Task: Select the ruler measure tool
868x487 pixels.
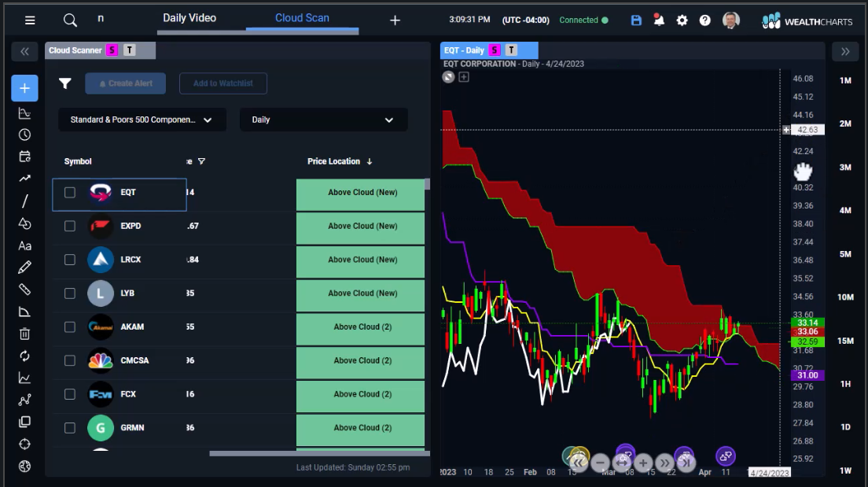Action: point(24,290)
